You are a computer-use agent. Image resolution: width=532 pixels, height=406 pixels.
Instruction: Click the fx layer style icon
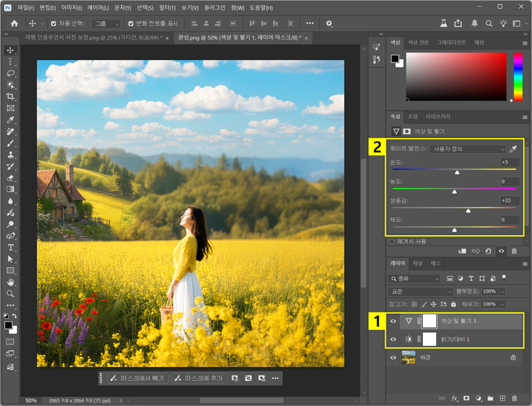(x=455, y=398)
